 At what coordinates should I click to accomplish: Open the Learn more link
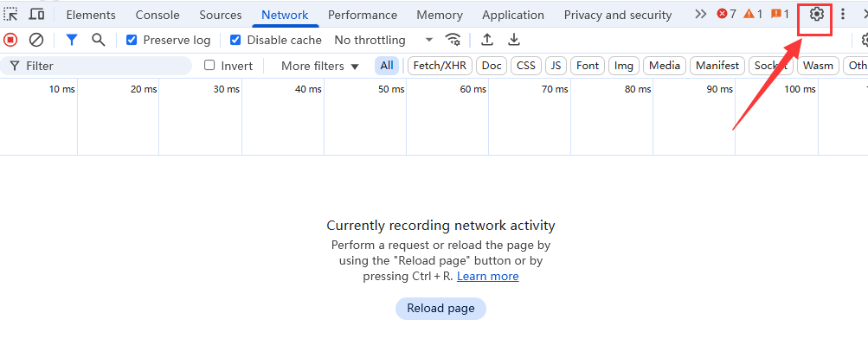click(x=488, y=276)
